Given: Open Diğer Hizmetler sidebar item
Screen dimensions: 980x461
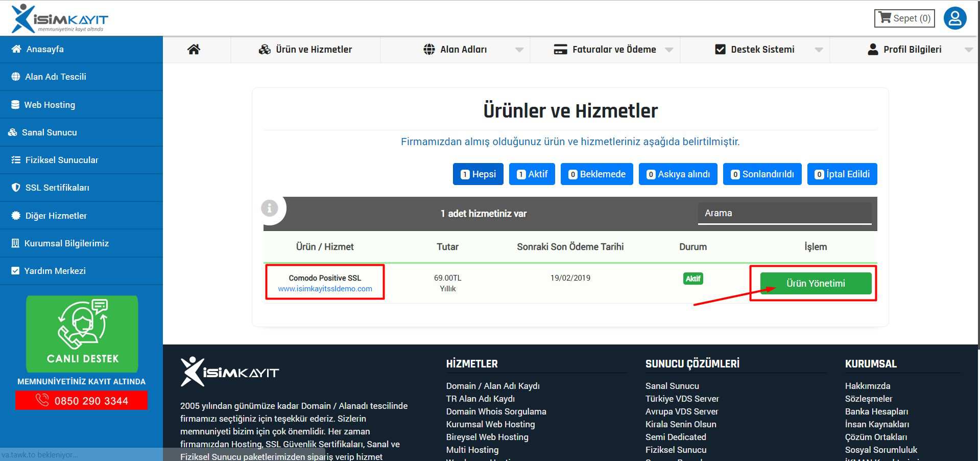Looking at the screenshot, I should pos(81,216).
